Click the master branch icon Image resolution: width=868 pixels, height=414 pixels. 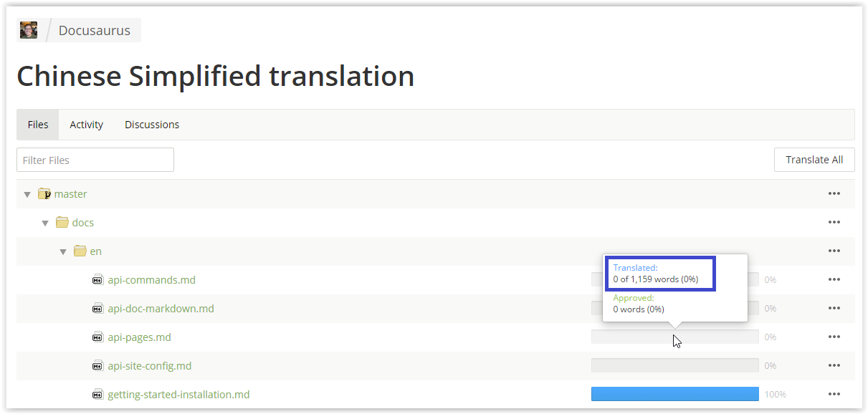coord(44,194)
